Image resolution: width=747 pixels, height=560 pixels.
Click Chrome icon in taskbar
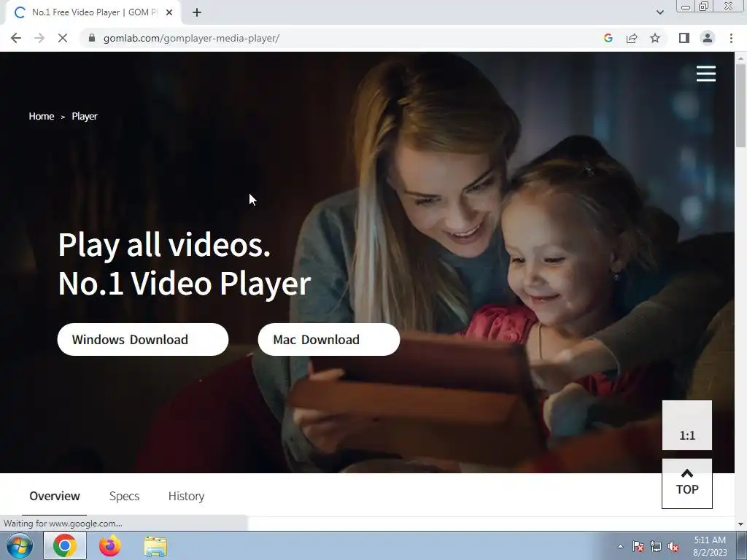[65, 545]
